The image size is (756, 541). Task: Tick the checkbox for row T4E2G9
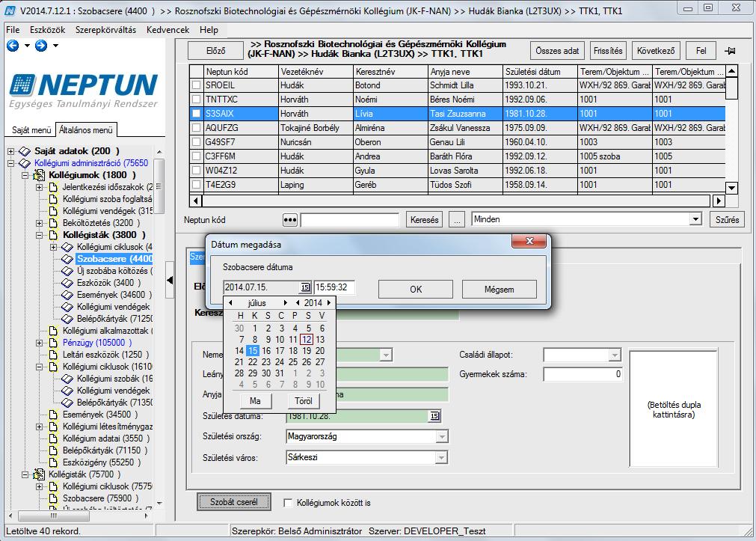pyautogui.click(x=196, y=185)
